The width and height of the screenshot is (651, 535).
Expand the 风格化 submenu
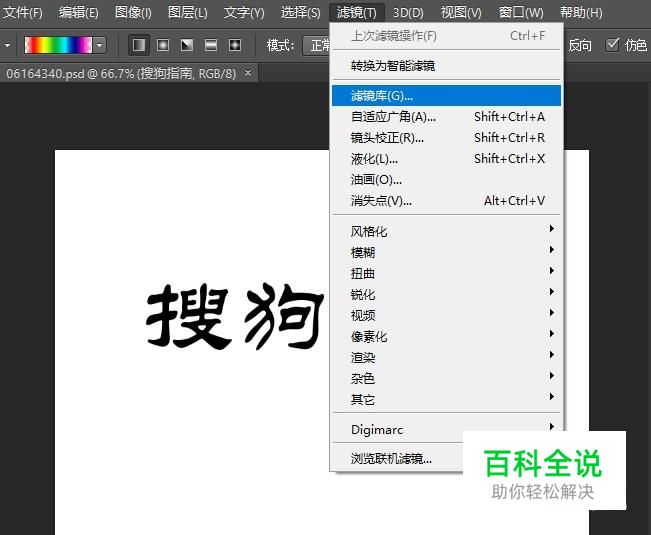pyautogui.click(x=446, y=231)
